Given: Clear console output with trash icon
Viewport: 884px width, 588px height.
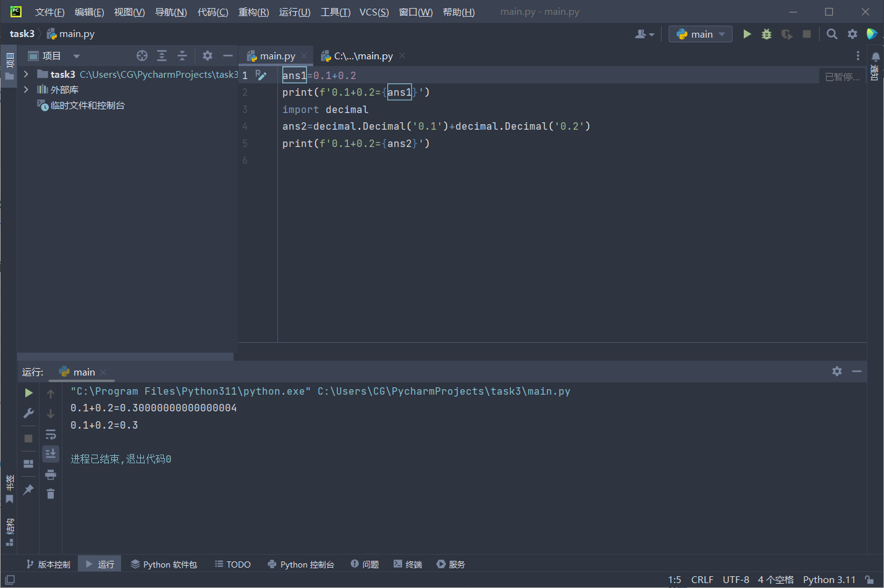Looking at the screenshot, I should (x=51, y=493).
